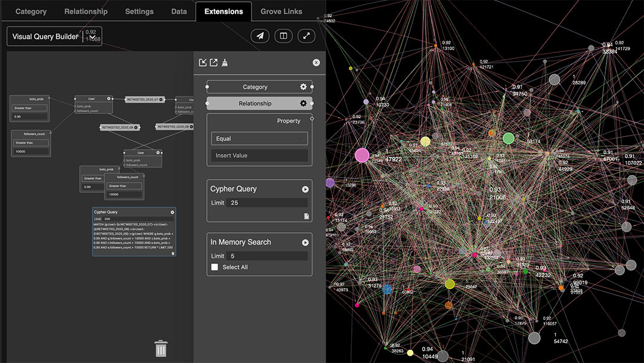Click the Insert Value input field
Screen dimensions: 644x363
click(x=259, y=155)
